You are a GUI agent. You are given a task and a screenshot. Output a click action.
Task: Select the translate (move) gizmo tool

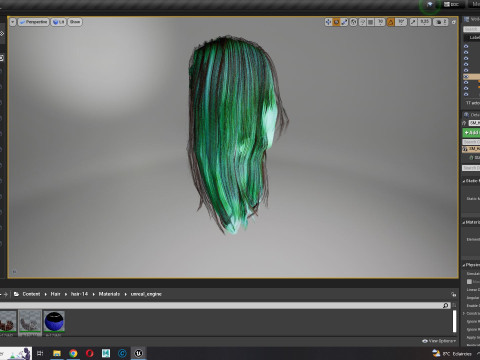[x=328, y=22]
